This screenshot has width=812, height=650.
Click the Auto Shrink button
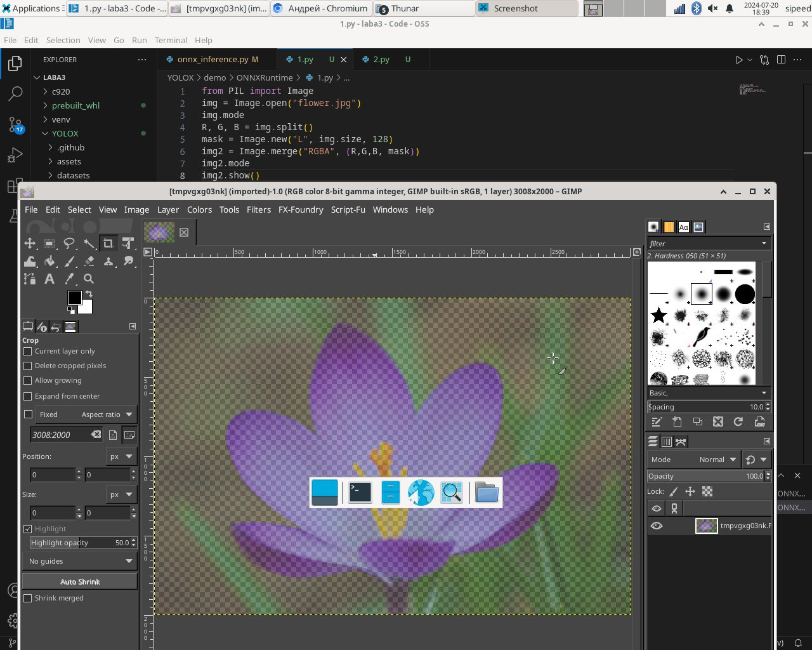click(x=80, y=581)
